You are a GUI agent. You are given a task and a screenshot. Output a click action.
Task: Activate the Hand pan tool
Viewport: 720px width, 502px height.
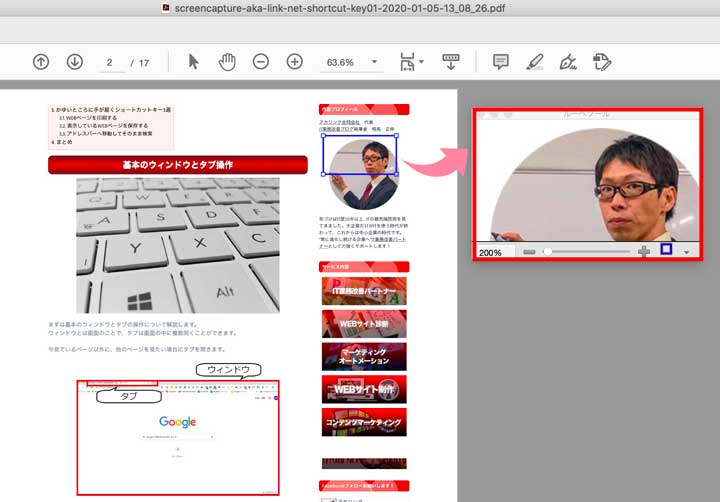(227, 62)
